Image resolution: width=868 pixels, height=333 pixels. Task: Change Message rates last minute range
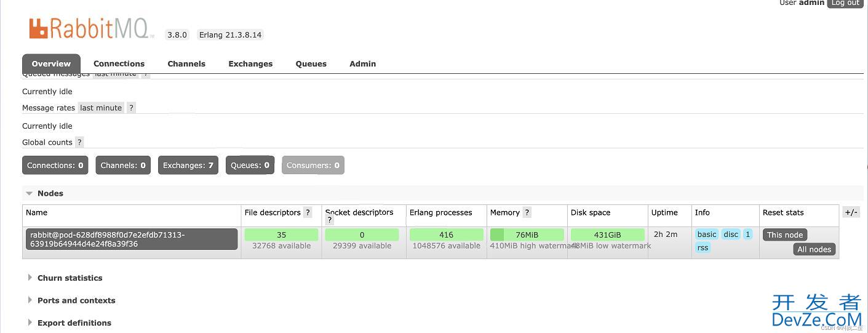tap(101, 108)
